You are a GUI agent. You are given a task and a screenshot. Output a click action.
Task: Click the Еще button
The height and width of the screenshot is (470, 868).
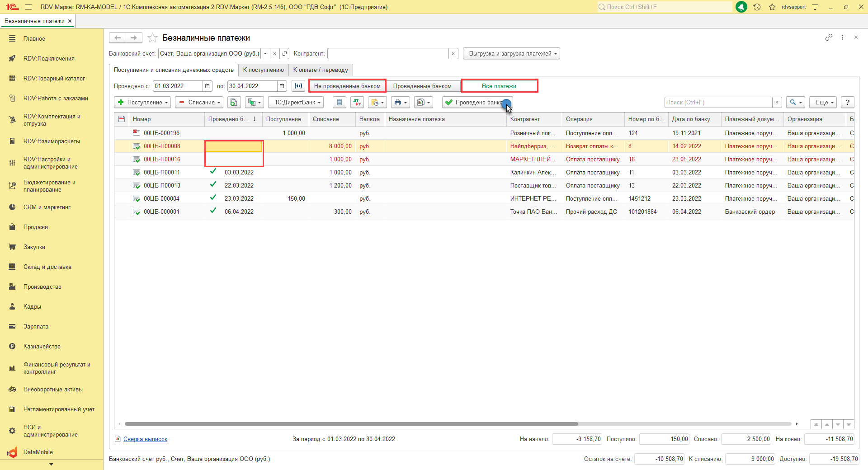(x=823, y=103)
